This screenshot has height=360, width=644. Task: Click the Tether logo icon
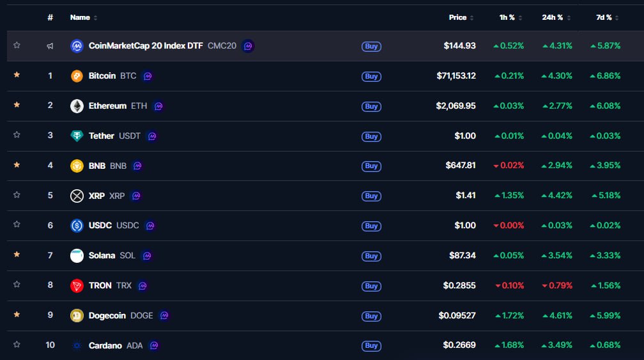pos(77,136)
